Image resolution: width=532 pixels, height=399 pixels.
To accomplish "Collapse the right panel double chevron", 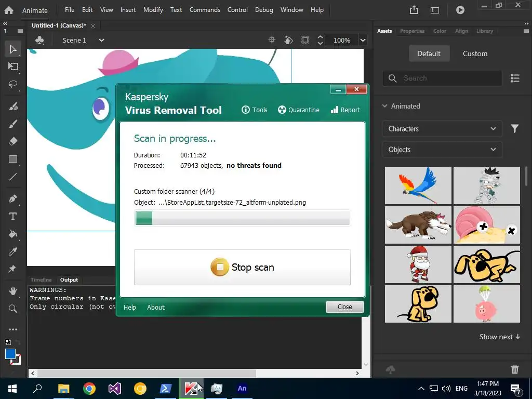I will (x=526, y=23).
